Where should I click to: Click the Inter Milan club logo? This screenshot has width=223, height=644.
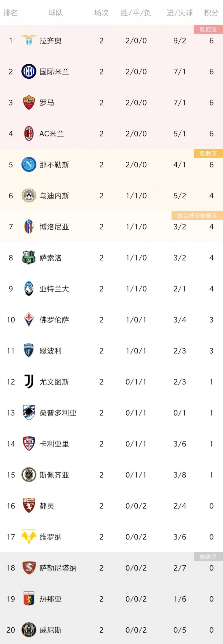click(x=29, y=71)
